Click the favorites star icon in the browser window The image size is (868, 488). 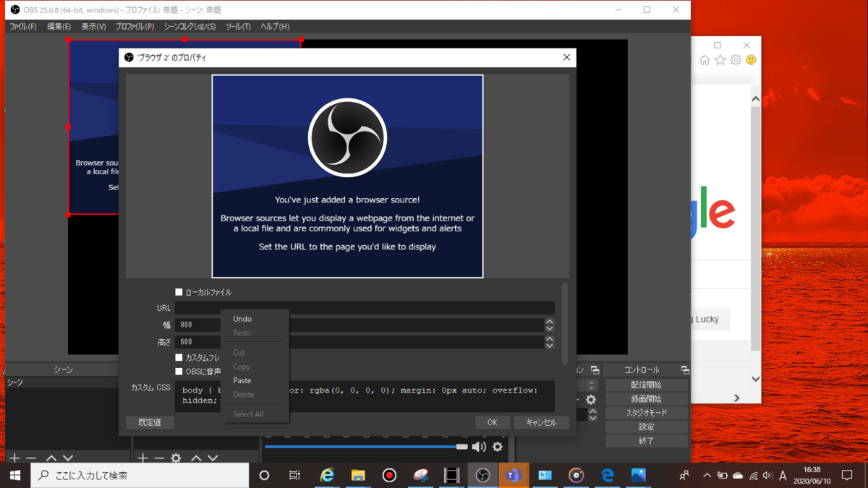click(x=720, y=60)
